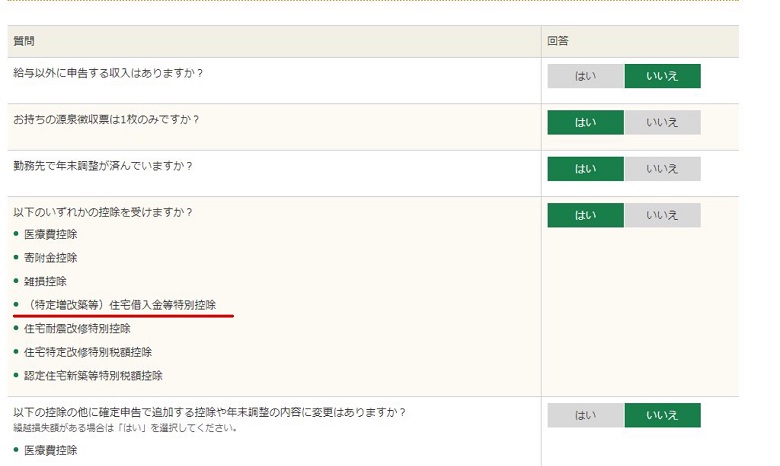Choose いいえ for 源泉徴収票は1枚のみ question
Viewport: 780px width, 466px height.
[662, 122]
